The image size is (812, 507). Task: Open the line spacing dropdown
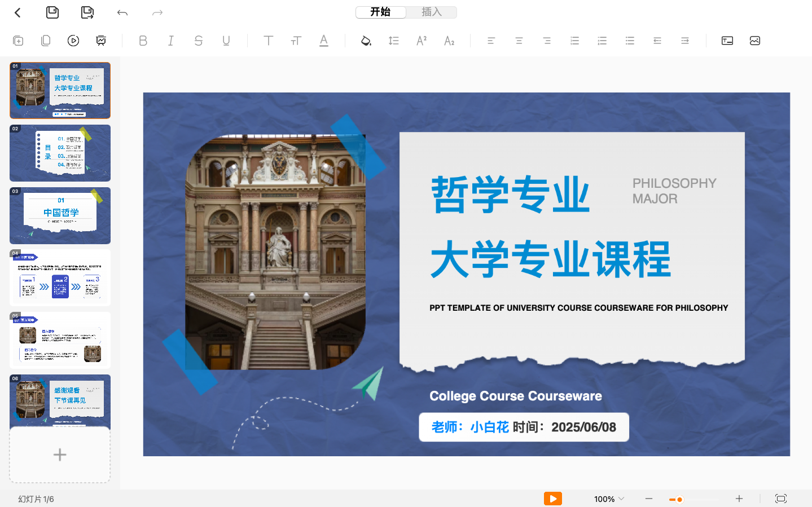393,40
